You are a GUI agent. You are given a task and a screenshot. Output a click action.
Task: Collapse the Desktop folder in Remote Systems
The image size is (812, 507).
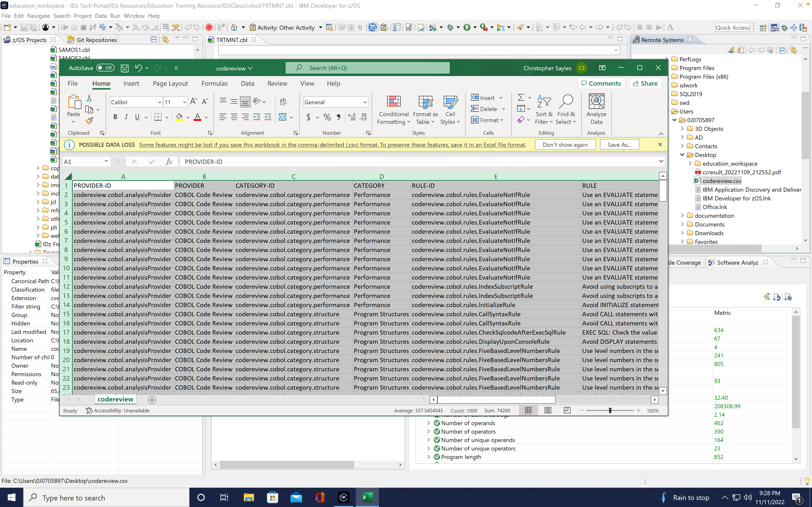[682, 155]
